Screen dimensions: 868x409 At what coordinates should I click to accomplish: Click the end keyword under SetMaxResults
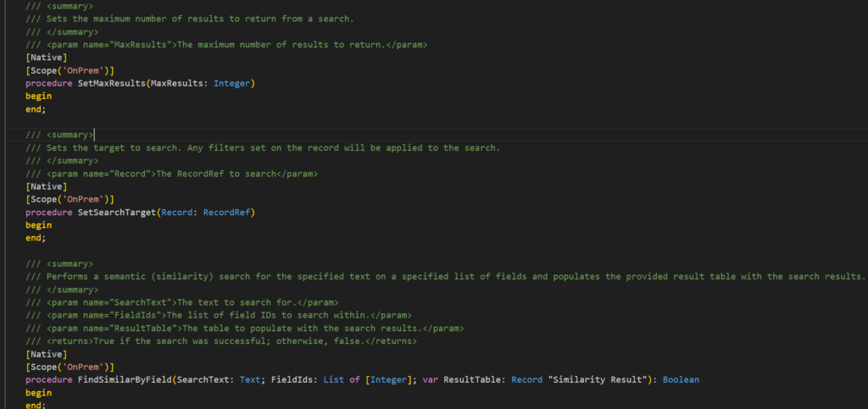pos(36,108)
